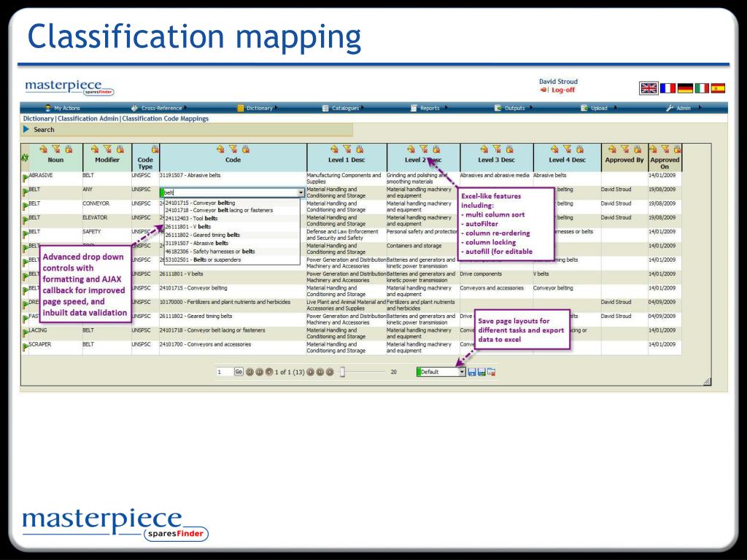The width and height of the screenshot is (747, 560).
Task: Open the My Actions menu
Action: coord(63,108)
